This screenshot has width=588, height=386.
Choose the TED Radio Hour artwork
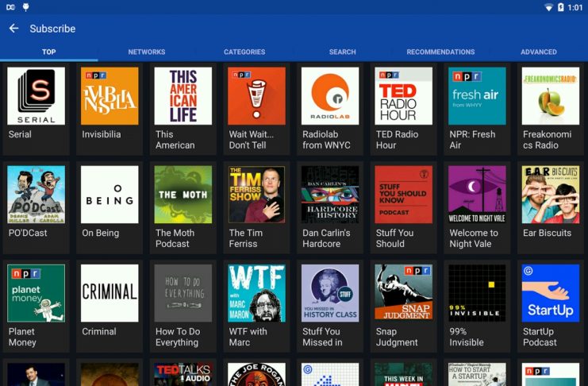(403, 96)
